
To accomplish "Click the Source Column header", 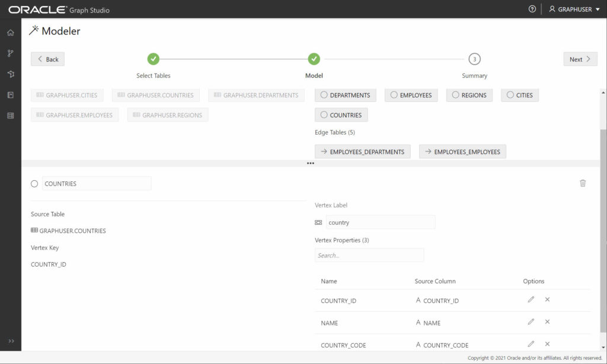I will pyautogui.click(x=435, y=281).
